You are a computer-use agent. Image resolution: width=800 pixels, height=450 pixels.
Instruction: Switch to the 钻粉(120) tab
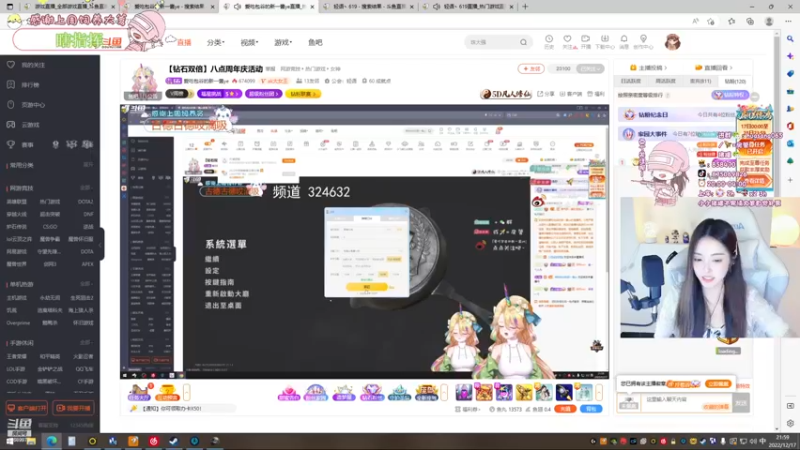coord(735,81)
